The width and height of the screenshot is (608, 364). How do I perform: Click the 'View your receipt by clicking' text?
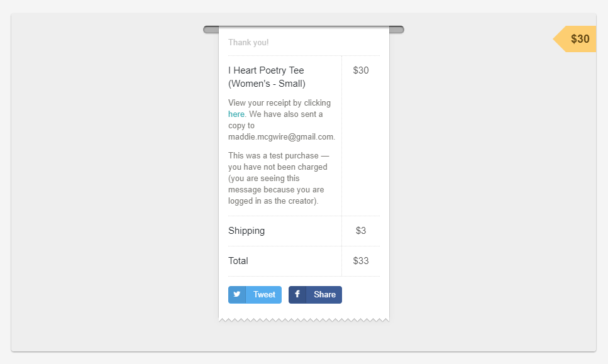coord(279,103)
